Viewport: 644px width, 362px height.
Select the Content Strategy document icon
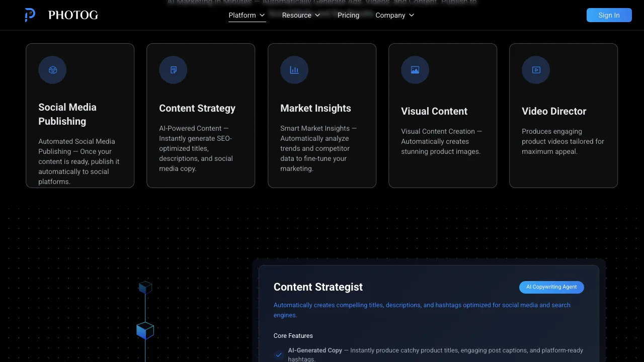tap(173, 70)
